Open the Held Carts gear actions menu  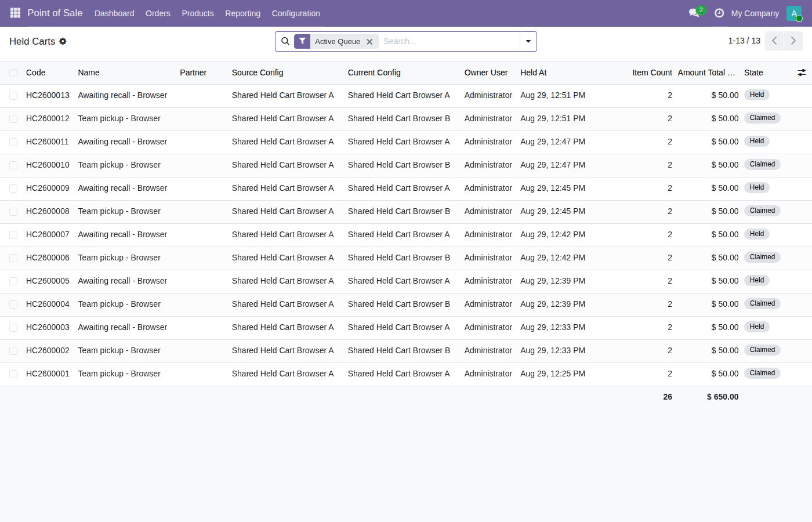point(63,41)
